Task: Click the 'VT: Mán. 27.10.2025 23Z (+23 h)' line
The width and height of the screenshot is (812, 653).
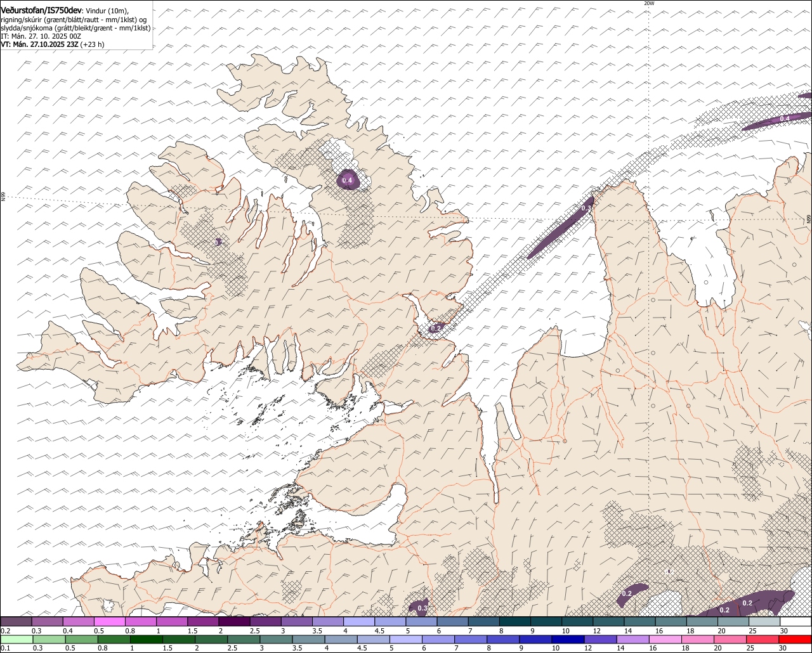Action: point(53,44)
